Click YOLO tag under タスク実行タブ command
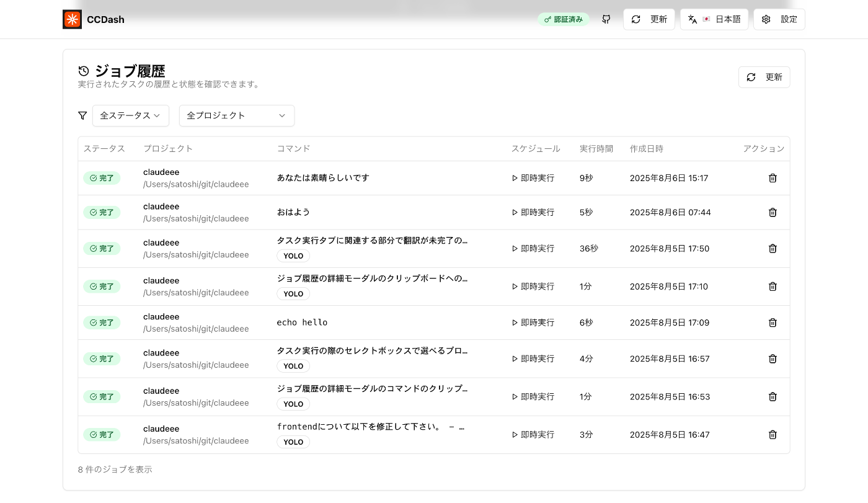Screen dimensions: 868x503 tap(293, 256)
